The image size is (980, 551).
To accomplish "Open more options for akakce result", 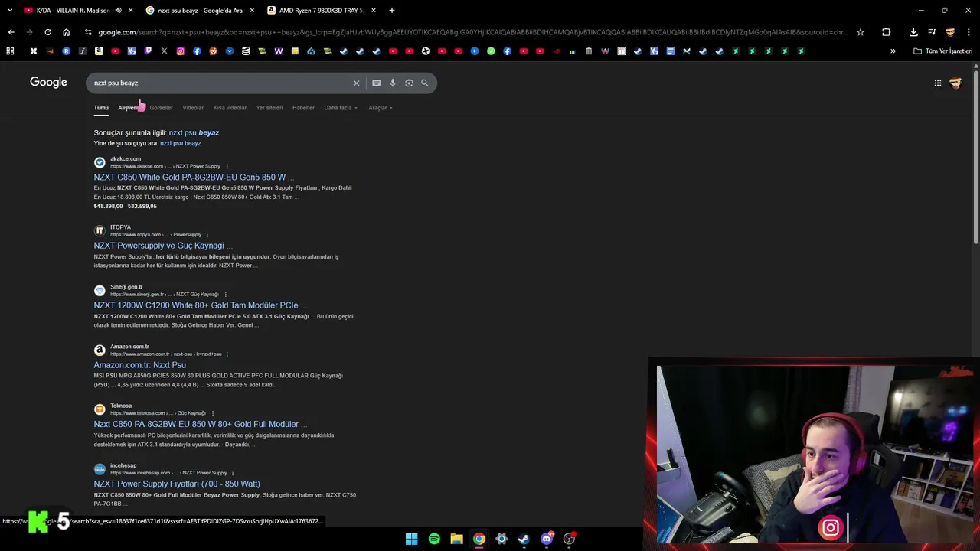I will click(x=227, y=166).
